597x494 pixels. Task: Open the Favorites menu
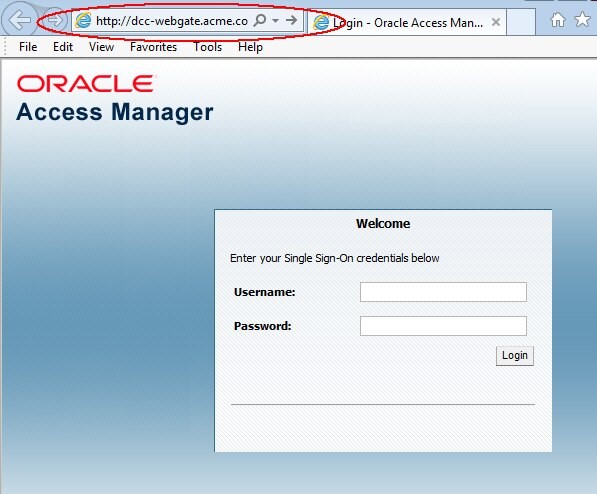[x=153, y=47]
